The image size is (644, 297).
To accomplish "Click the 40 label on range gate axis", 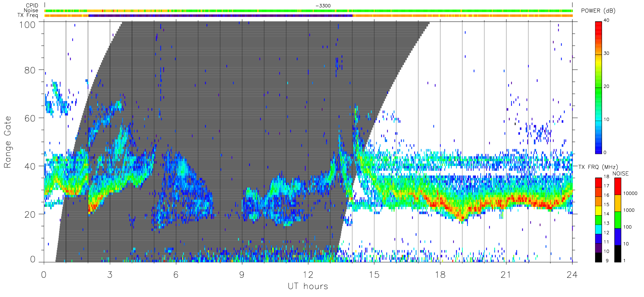I will (30, 166).
